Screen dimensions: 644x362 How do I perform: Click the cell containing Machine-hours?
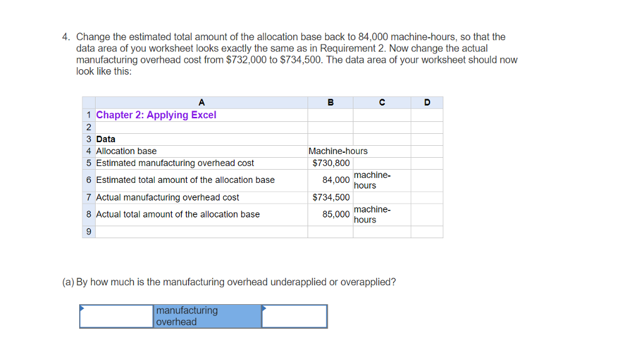point(330,151)
